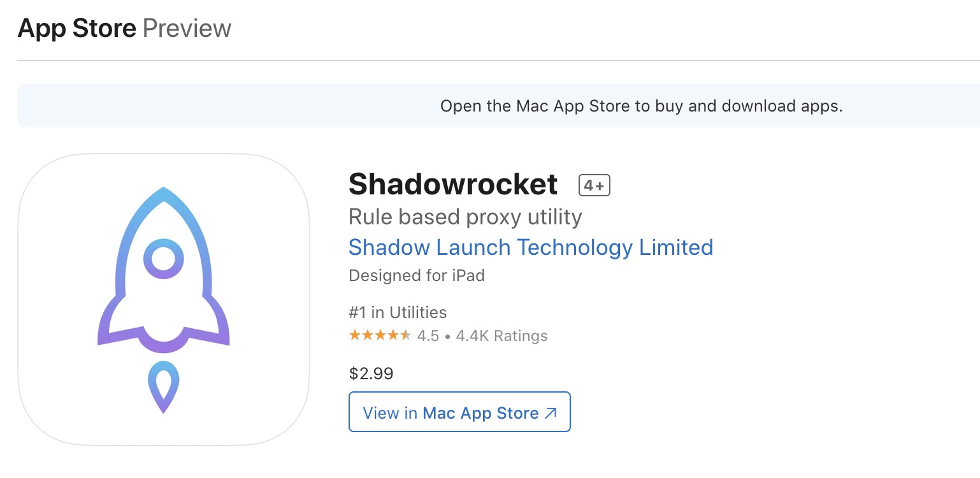Click the 4.4K Ratings text
The width and height of the screenshot is (980, 478).
(x=502, y=336)
